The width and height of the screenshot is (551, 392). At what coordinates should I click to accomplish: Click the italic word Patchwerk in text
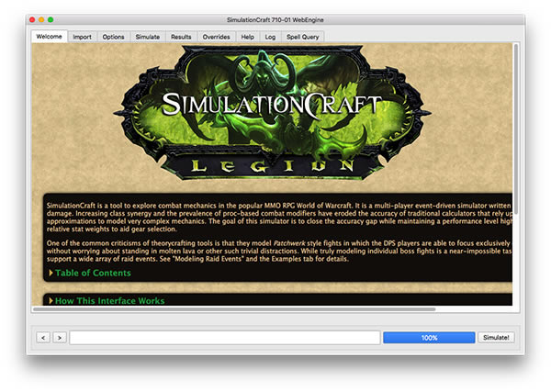pyautogui.click(x=289, y=243)
